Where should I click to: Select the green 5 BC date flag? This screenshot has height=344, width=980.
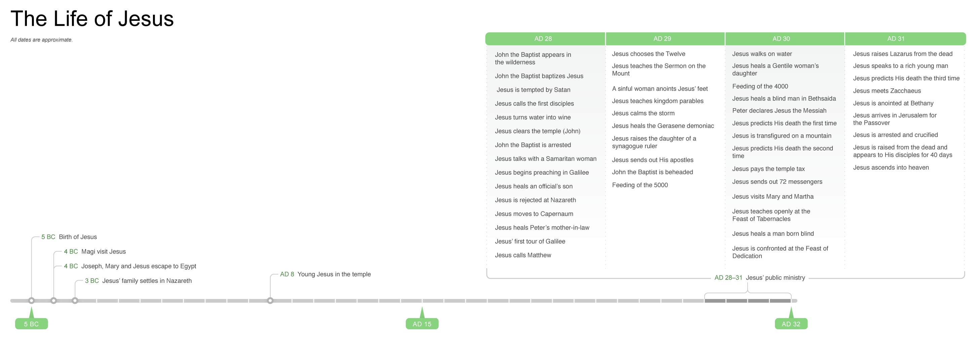click(x=32, y=324)
